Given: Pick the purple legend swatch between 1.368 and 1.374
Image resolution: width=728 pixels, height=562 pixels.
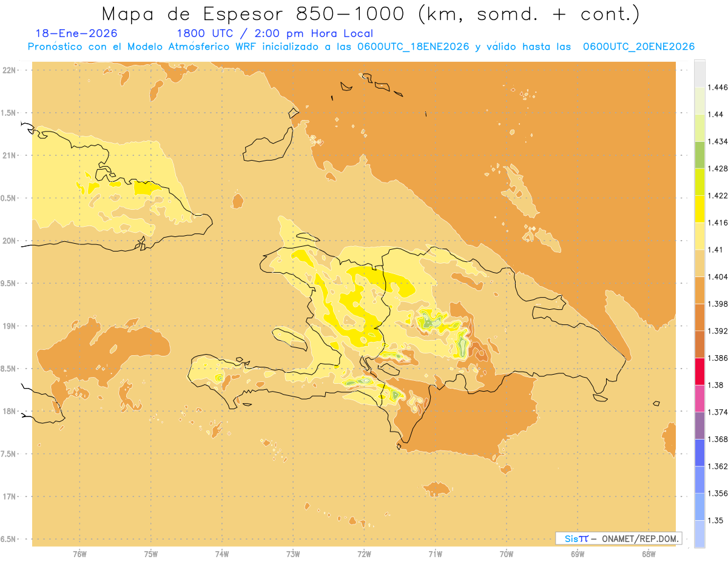Looking at the screenshot, I should click(x=699, y=426).
